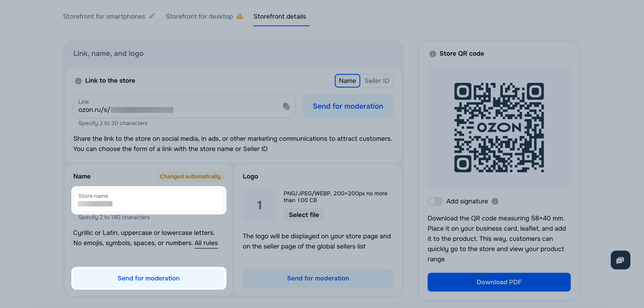
Task: Switch to the Storefront for desktop tab
Action: [199, 17]
